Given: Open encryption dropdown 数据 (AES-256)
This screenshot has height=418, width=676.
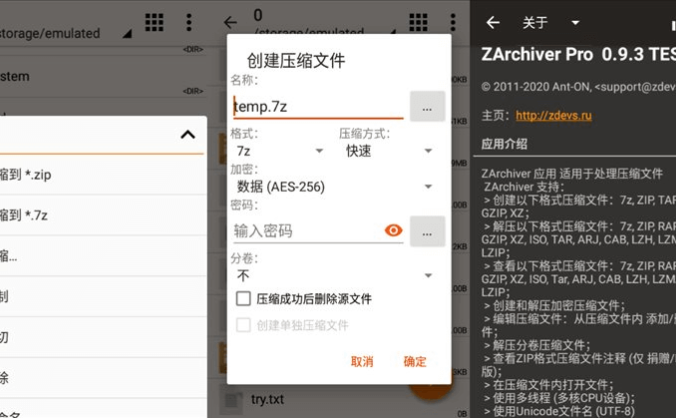Looking at the screenshot, I should point(334,187).
